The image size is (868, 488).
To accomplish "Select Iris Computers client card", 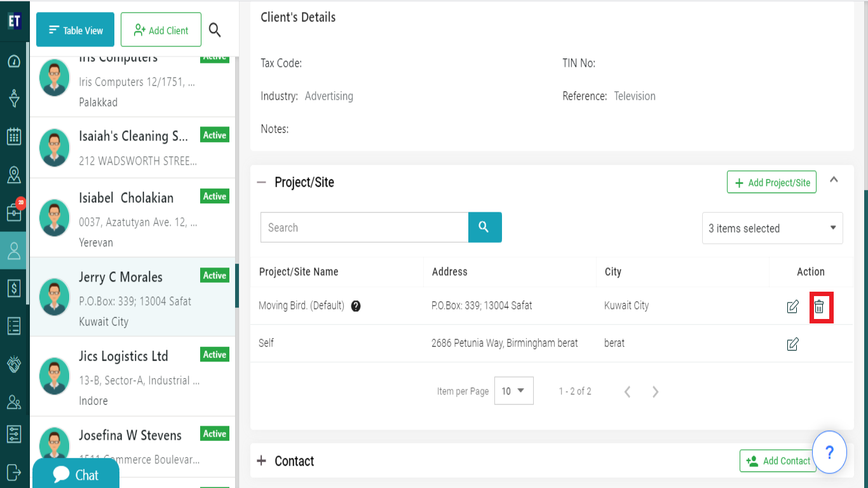I will coord(132,86).
